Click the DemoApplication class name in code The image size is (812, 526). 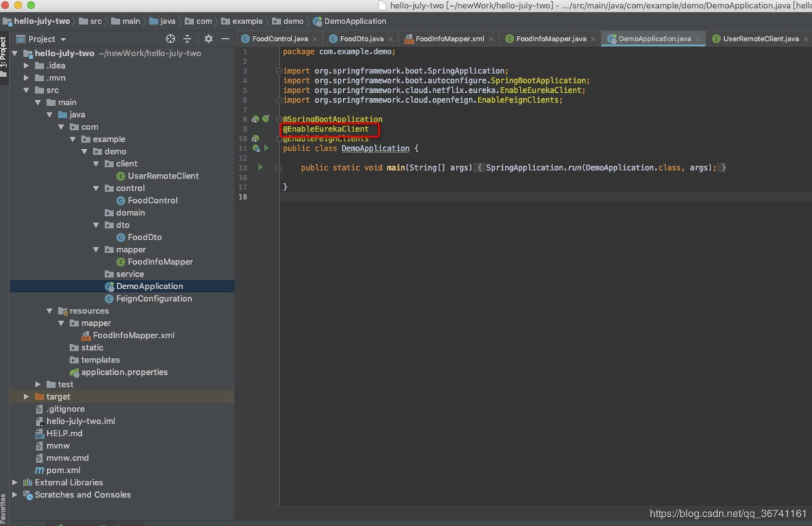[x=375, y=149]
